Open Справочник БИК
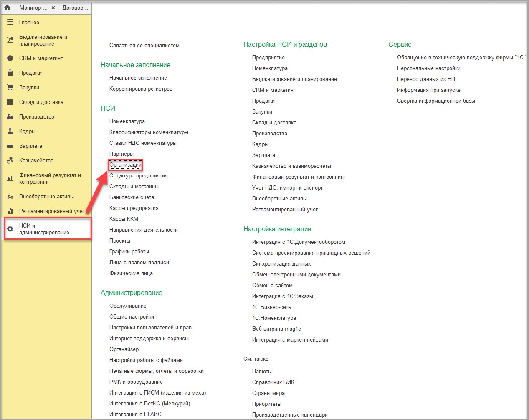The height and width of the screenshot is (420, 529). tap(273, 382)
